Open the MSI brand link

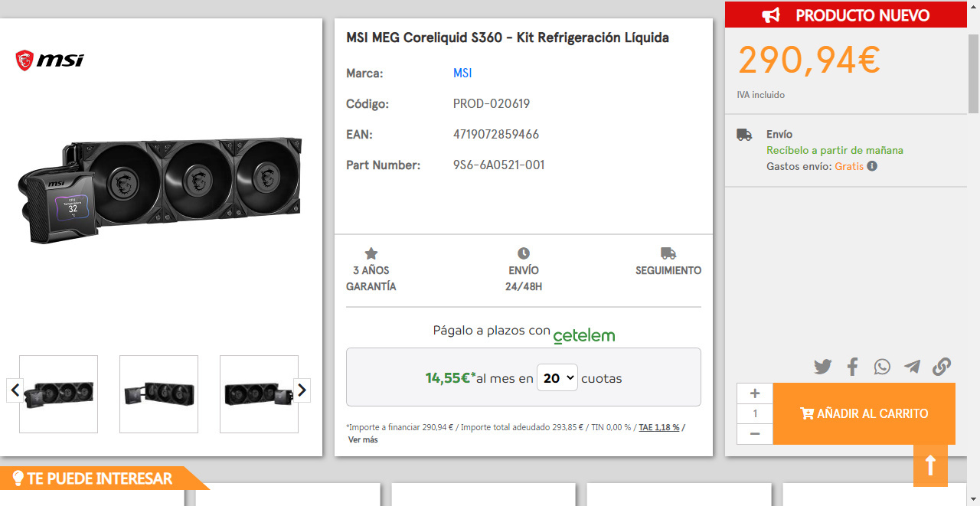462,73
